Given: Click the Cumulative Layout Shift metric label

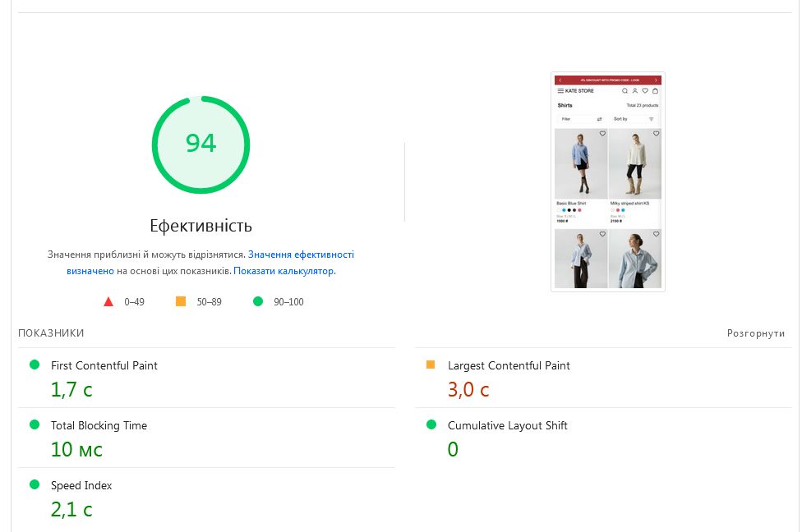Looking at the screenshot, I should point(507,425).
